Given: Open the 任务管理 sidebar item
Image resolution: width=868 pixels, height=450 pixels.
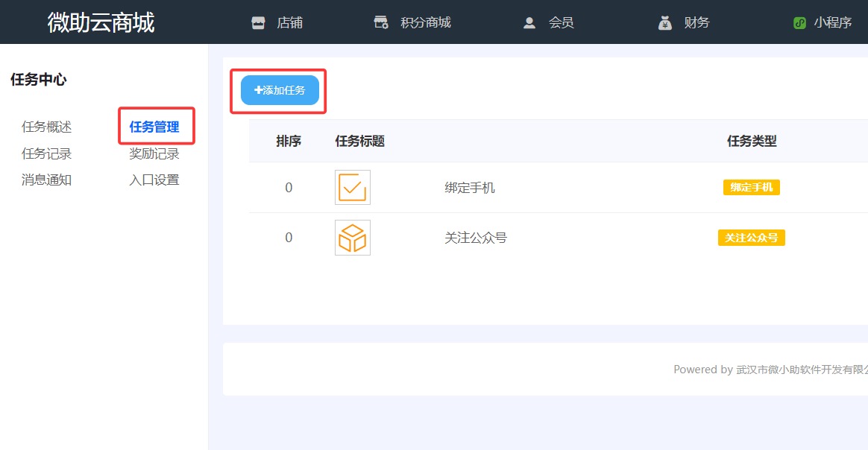Looking at the screenshot, I should coord(154,127).
